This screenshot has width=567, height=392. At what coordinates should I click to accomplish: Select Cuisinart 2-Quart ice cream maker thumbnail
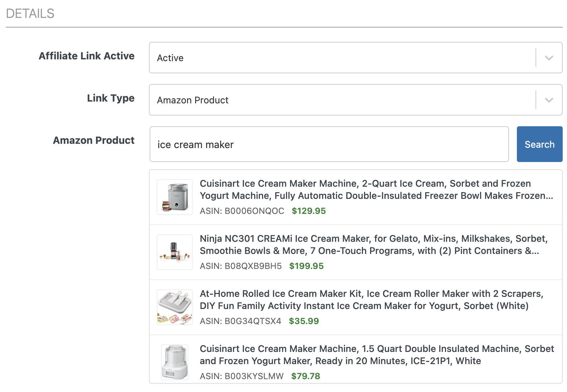pyautogui.click(x=175, y=197)
